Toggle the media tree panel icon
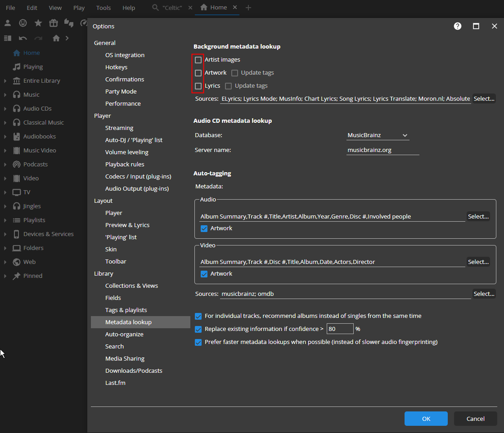504x433 pixels. 8,38
